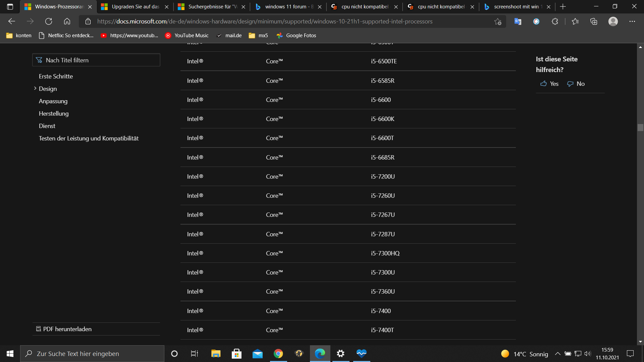Image resolution: width=644 pixels, height=362 pixels.
Task: Open YouTube Music bookmark
Action: pyautogui.click(x=187, y=36)
